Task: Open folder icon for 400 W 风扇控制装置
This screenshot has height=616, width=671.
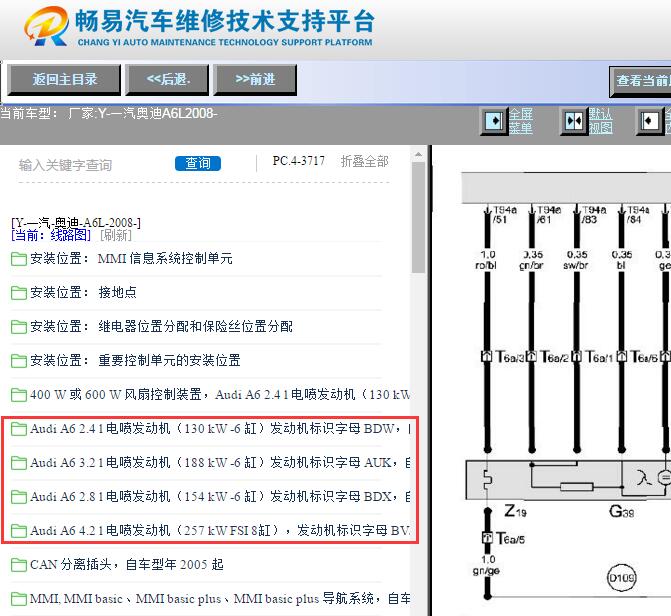Action: [x=18, y=395]
